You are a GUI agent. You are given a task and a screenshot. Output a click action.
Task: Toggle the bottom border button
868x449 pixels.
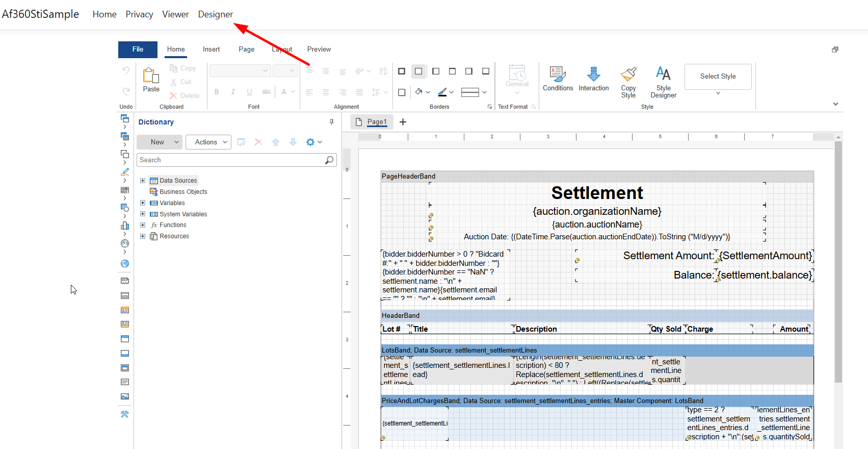(x=486, y=71)
